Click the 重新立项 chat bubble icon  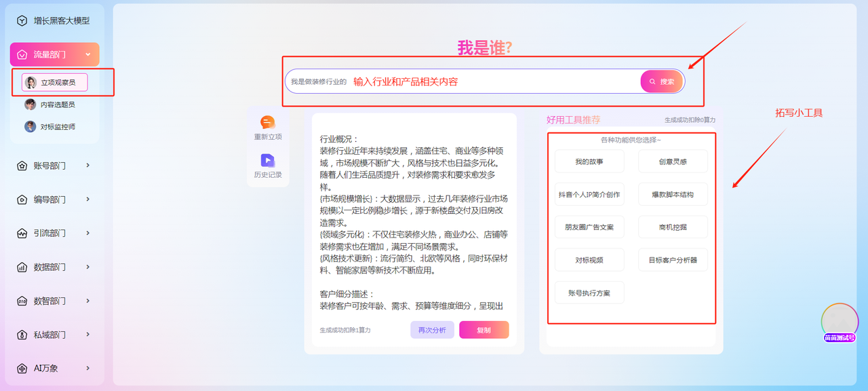(x=268, y=122)
